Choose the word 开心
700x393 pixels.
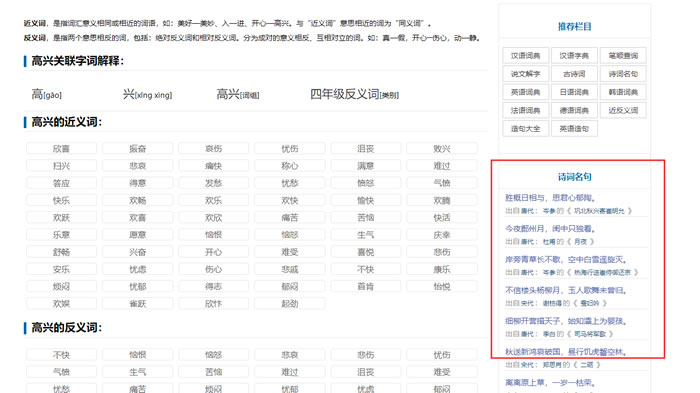[x=213, y=252]
